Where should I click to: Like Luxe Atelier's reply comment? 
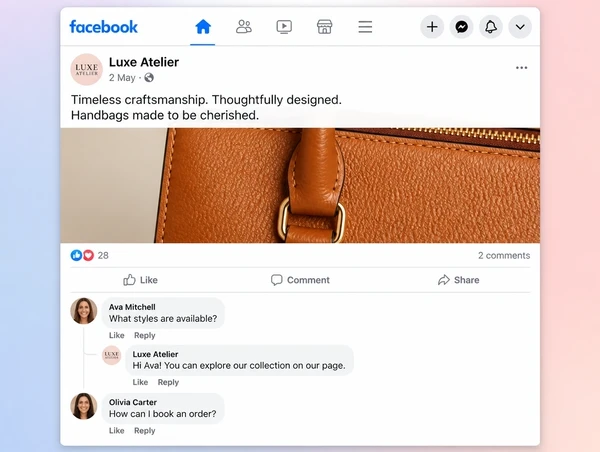tap(140, 382)
